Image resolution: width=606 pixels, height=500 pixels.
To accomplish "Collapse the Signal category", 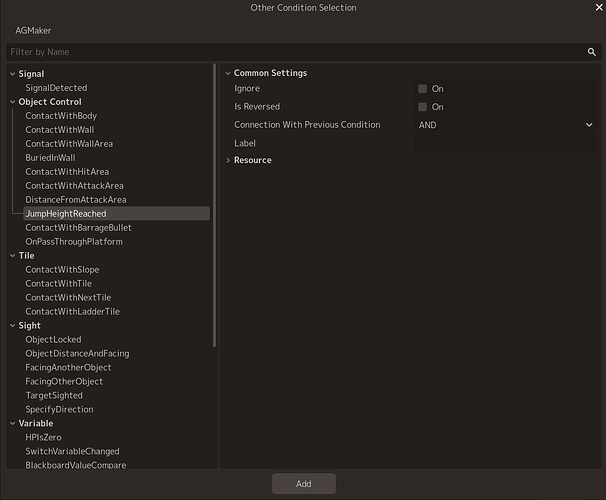I will pos(13,74).
